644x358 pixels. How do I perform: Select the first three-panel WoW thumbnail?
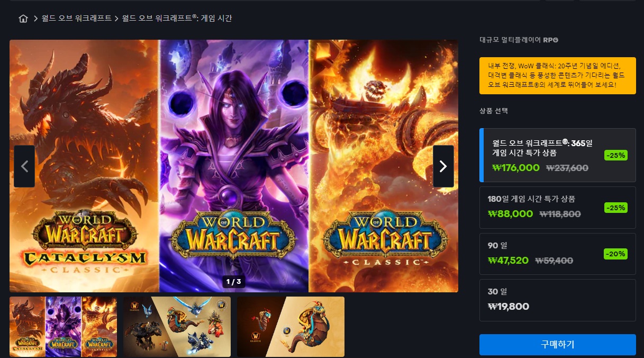tap(63, 327)
